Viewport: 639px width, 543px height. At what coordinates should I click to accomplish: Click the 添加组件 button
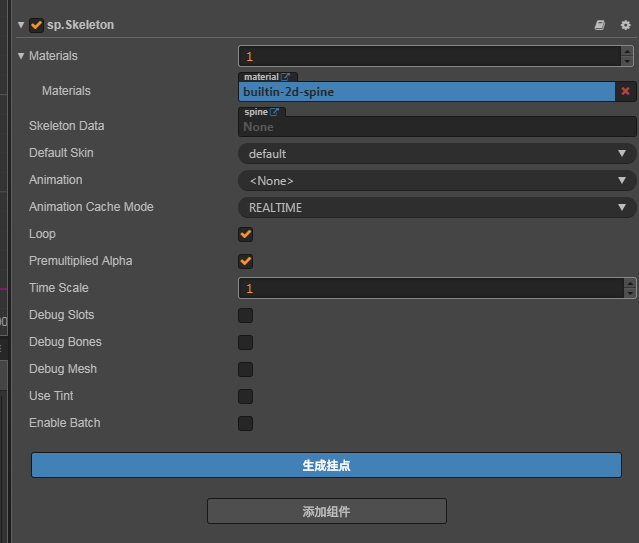tap(326, 511)
